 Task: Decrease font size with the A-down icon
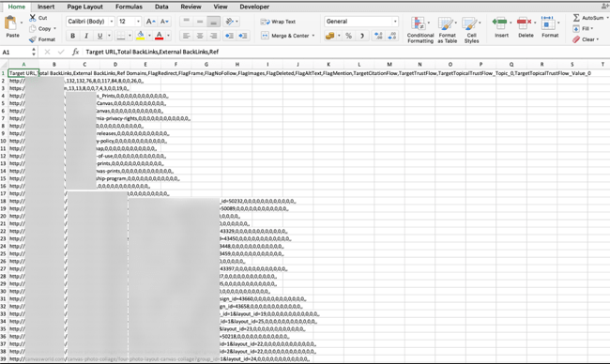[x=164, y=22]
